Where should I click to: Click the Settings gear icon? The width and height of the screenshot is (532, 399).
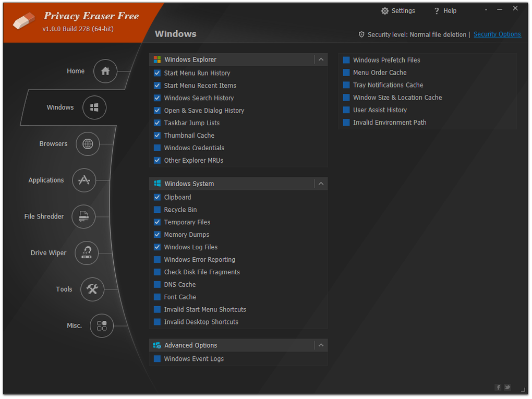click(384, 11)
